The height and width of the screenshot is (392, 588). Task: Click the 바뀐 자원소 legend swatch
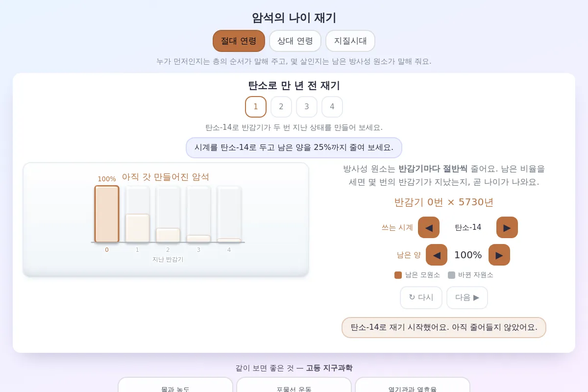pyautogui.click(x=451, y=275)
